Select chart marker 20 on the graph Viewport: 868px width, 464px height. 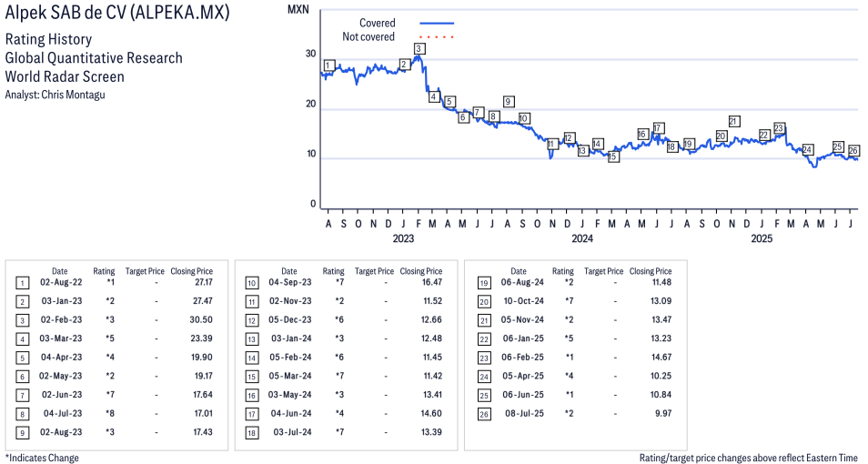721,136
